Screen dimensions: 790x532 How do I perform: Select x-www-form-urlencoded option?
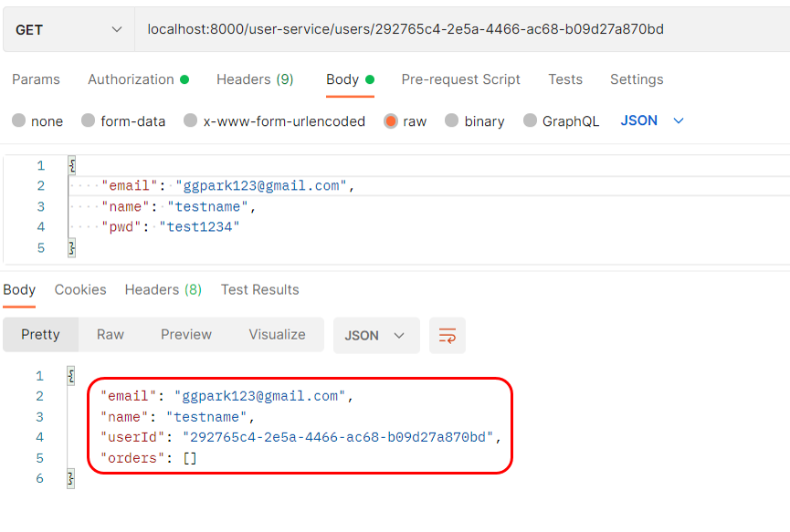pos(275,120)
